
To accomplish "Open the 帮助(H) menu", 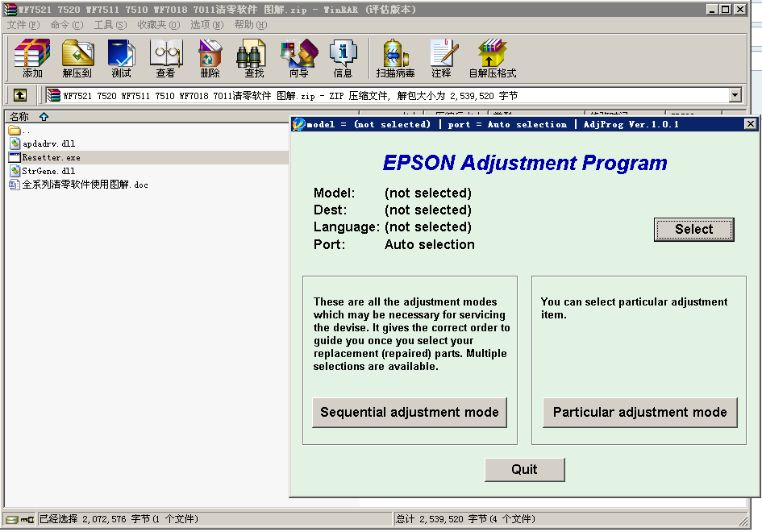I will pyautogui.click(x=251, y=25).
